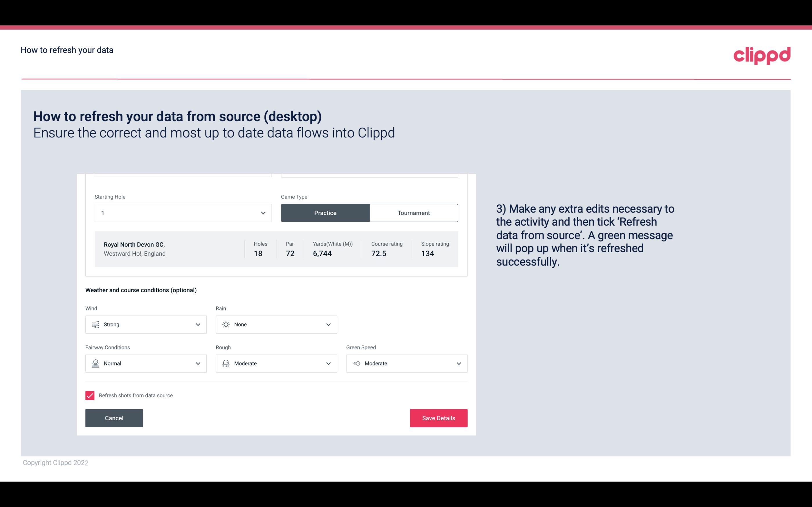Viewport: 812px width, 507px height.
Task: Click the starting hole dropdown arrow
Action: pos(263,213)
